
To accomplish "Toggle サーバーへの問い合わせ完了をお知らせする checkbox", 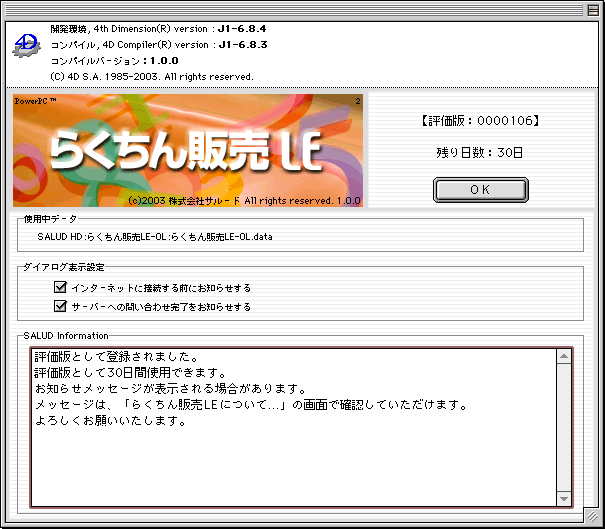I will click(x=60, y=306).
